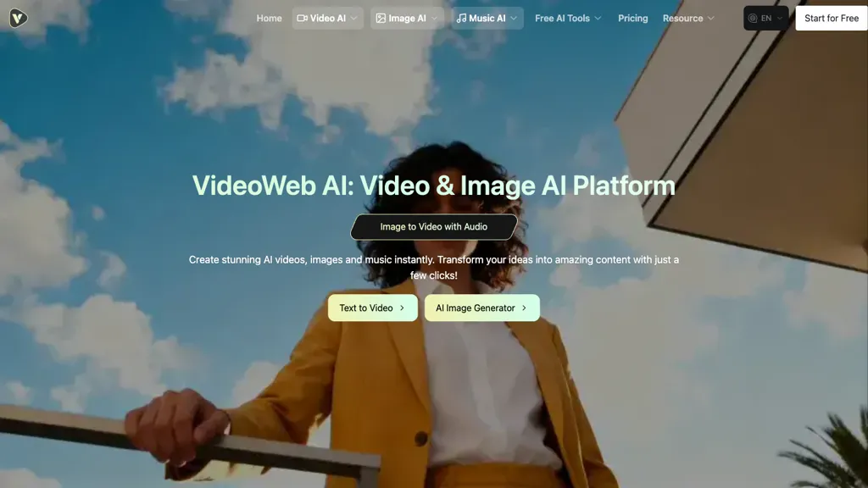Select Home in the navigation bar
The height and width of the screenshot is (488, 868).
(x=269, y=18)
